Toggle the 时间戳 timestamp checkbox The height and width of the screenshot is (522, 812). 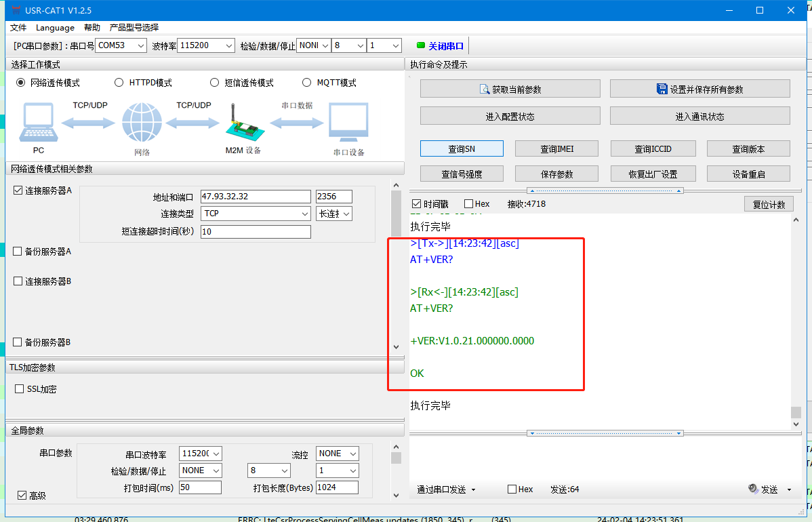[416, 204]
